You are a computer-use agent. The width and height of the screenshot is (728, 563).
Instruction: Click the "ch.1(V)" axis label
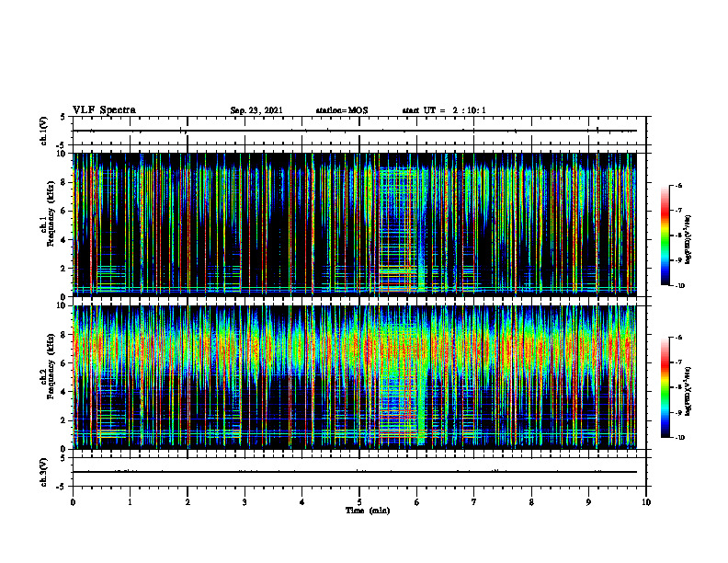44,131
